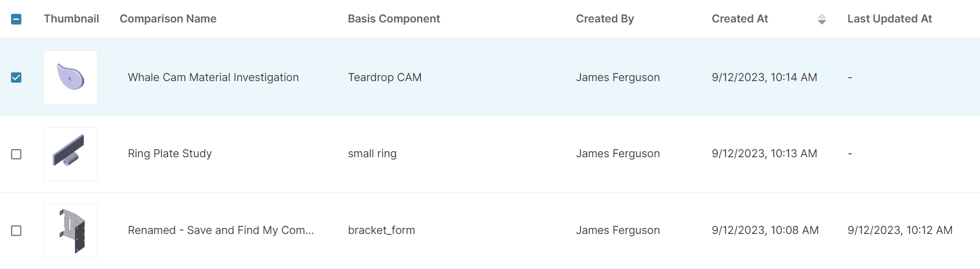Image resolution: width=980 pixels, height=269 pixels.
Task: Check the Ring Plate Study row checkbox
Action: point(16,154)
